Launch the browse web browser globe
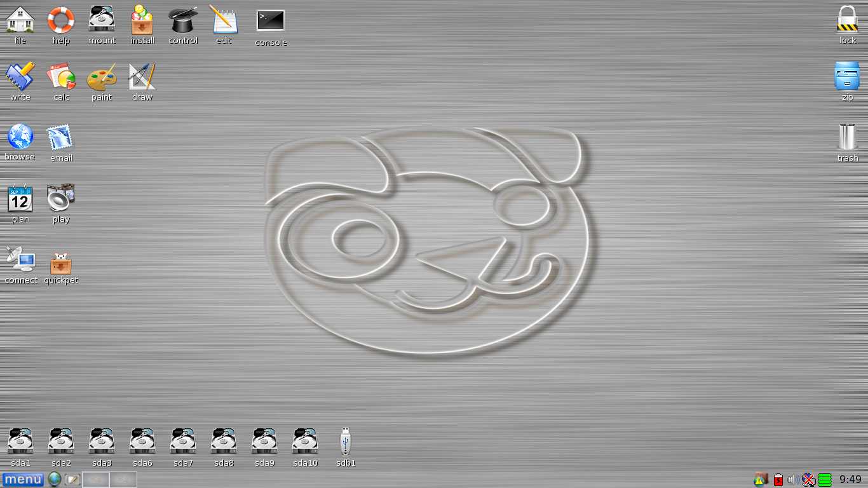 coord(20,137)
